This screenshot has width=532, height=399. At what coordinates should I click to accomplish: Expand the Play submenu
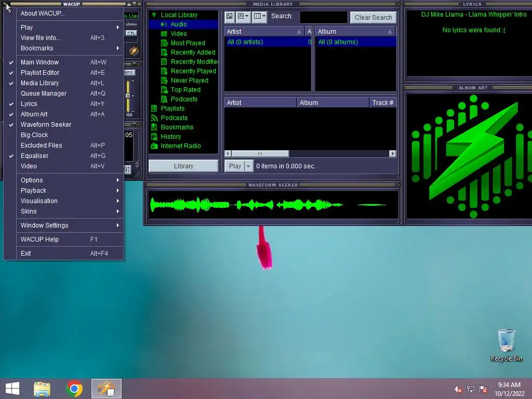(x=63, y=27)
